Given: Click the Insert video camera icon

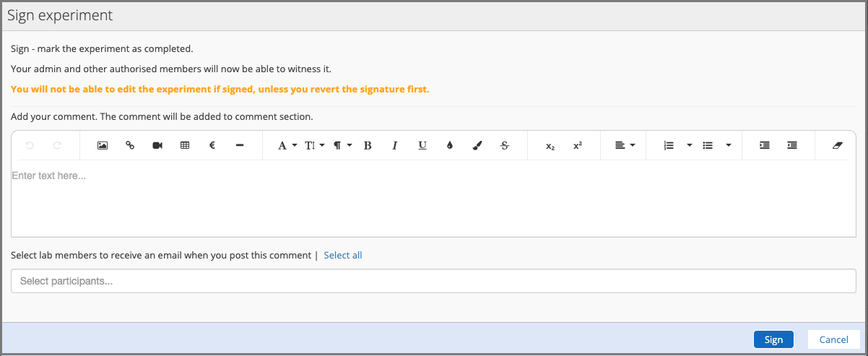Looking at the screenshot, I should pyautogui.click(x=157, y=145).
